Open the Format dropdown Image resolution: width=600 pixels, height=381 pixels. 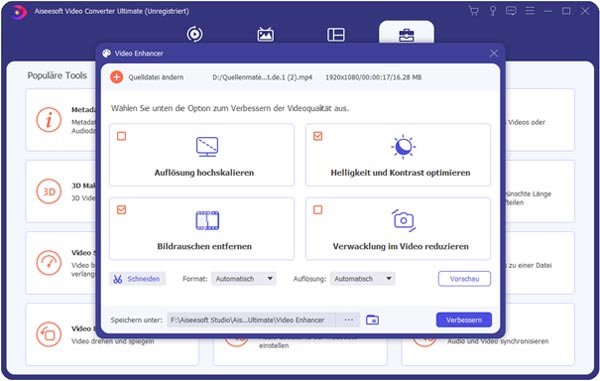click(x=243, y=279)
